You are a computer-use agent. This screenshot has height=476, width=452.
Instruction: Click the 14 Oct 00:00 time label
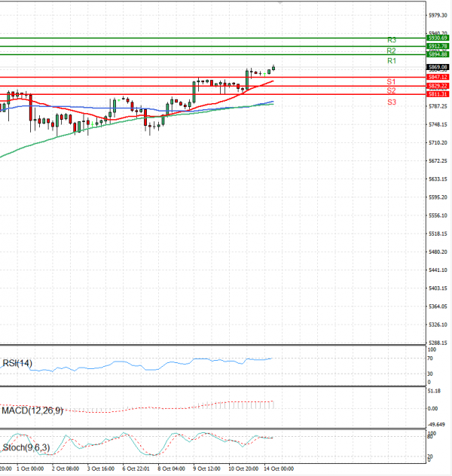pyautogui.click(x=279, y=468)
